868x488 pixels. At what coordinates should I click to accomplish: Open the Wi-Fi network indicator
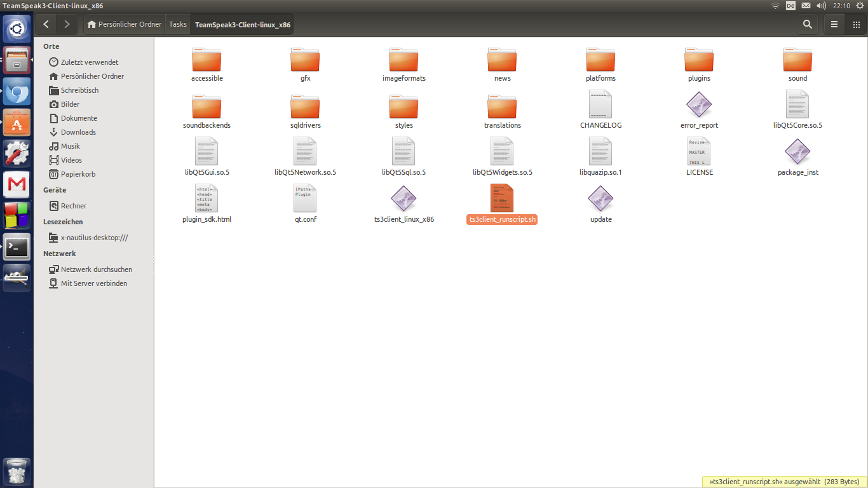point(775,6)
